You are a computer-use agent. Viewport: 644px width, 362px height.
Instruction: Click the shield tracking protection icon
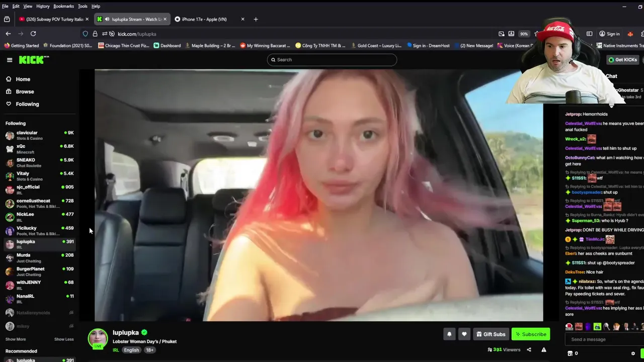point(86,34)
